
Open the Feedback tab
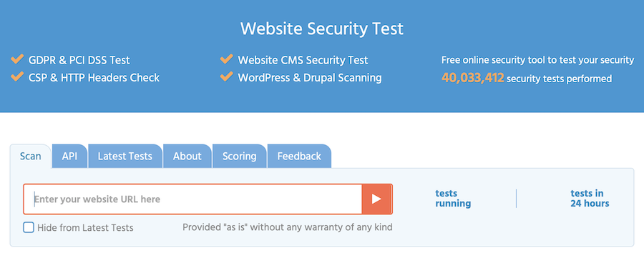pyautogui.click(x=299, y=157)
